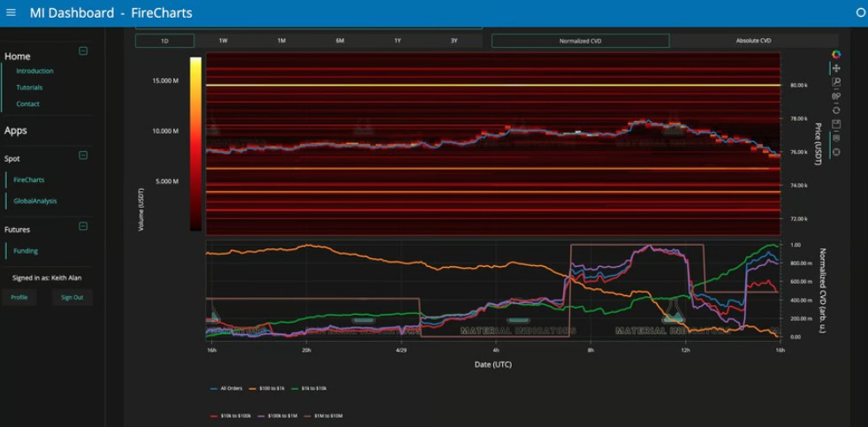
Task: Click the Date (UTC) axis label
Action: pyautogui.click(x=492, y=364)
